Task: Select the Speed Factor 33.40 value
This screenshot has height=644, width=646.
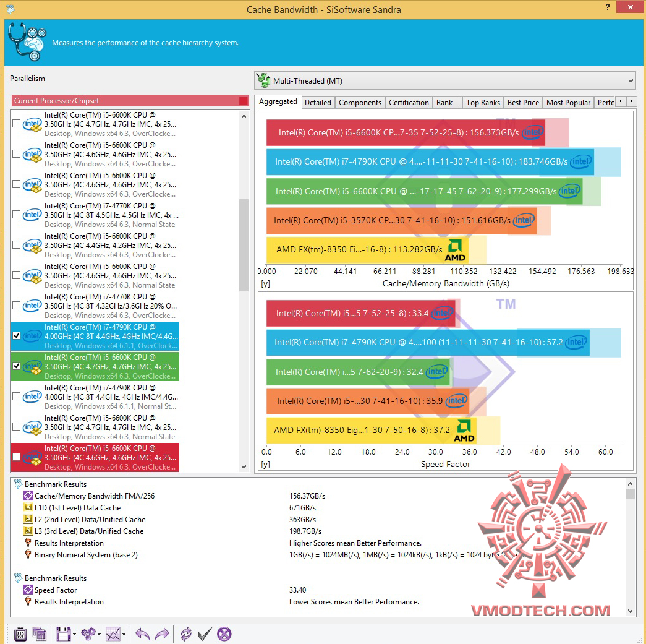Action: pyautogui.click(x=297, y=590)
